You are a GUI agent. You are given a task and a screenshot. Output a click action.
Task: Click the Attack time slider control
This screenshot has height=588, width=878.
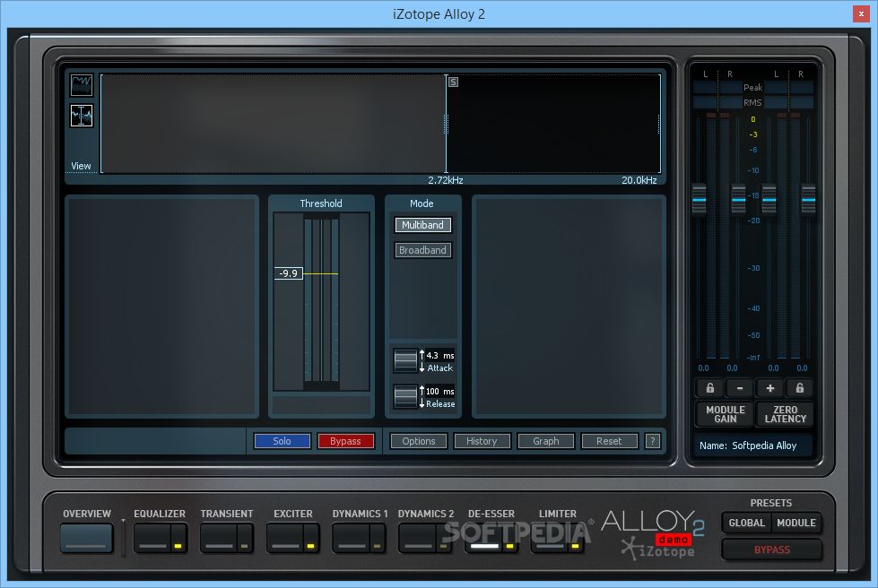click(x=404, y=361)
